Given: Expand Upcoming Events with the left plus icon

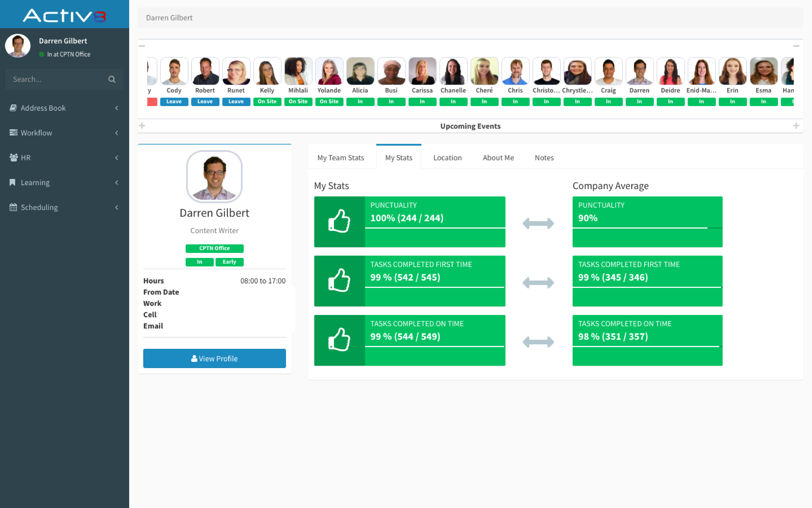Looking at the screenshot, I should pyautogui.click(x=142, y=126).
